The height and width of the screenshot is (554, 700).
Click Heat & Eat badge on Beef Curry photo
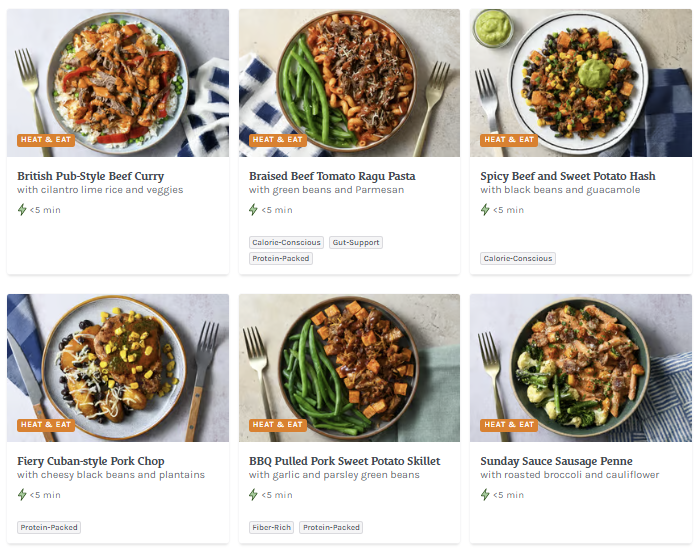point(46,140)
